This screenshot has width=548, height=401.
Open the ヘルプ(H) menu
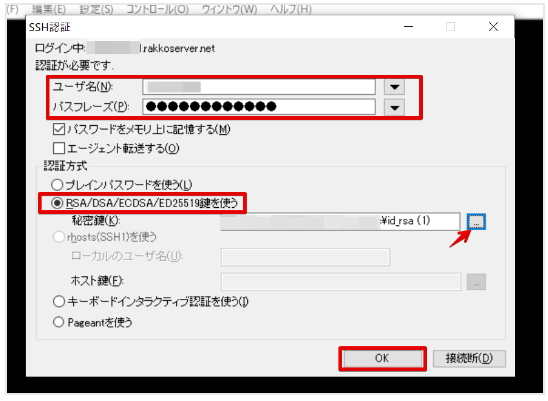[x=291, y=9]
